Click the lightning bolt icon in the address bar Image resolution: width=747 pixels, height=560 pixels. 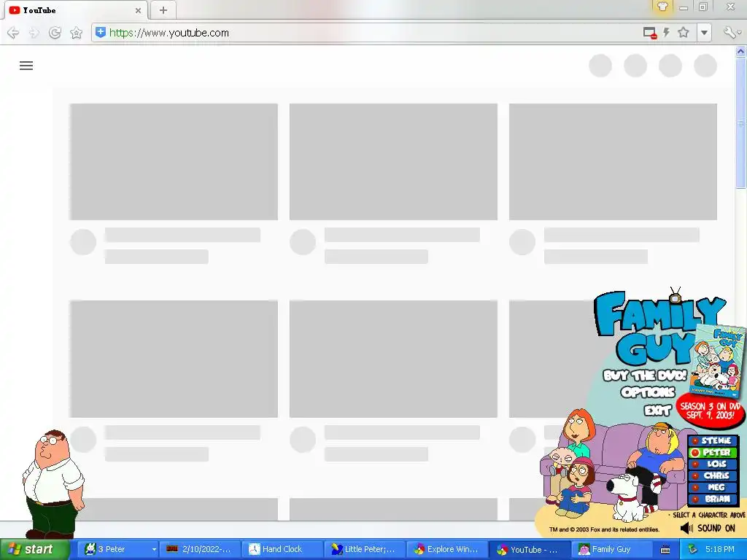[667, 32]
